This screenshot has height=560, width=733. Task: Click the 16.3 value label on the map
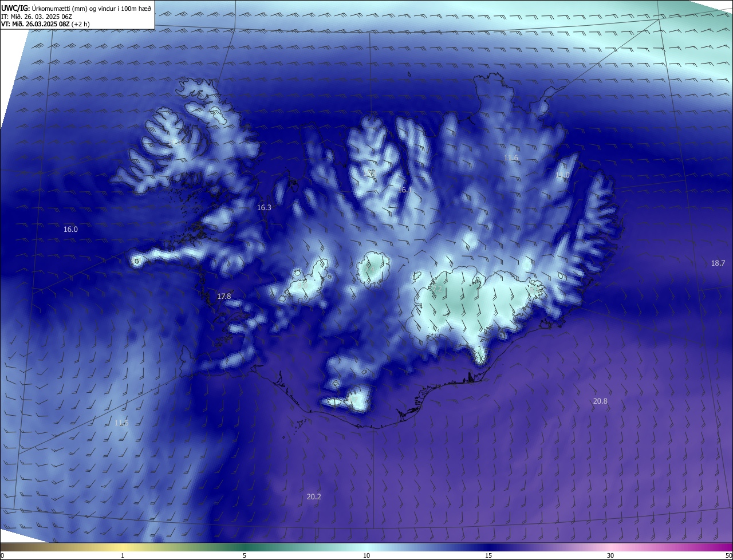264,208
